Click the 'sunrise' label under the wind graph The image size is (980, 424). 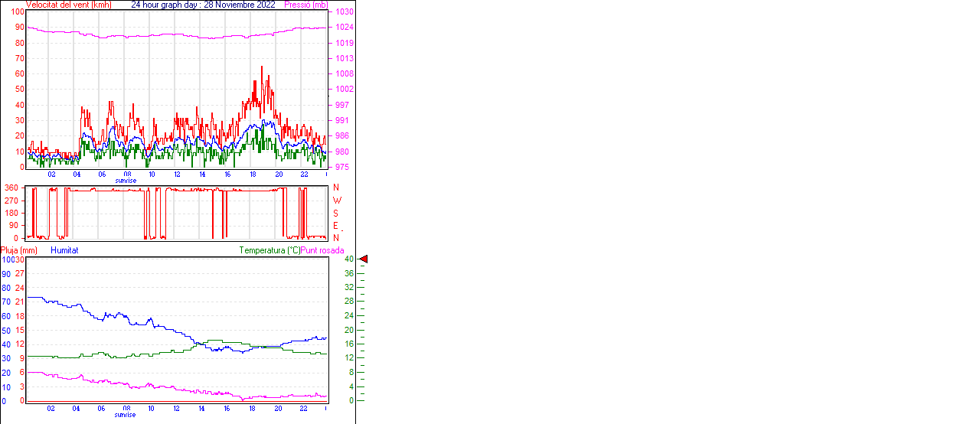pos(126,181)
